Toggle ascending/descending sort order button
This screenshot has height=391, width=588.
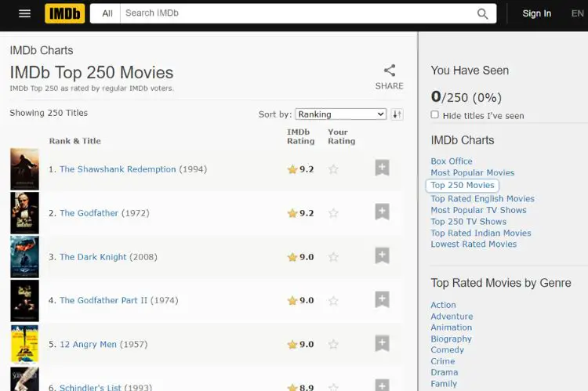pyautogui.click(x=397, y=114)
